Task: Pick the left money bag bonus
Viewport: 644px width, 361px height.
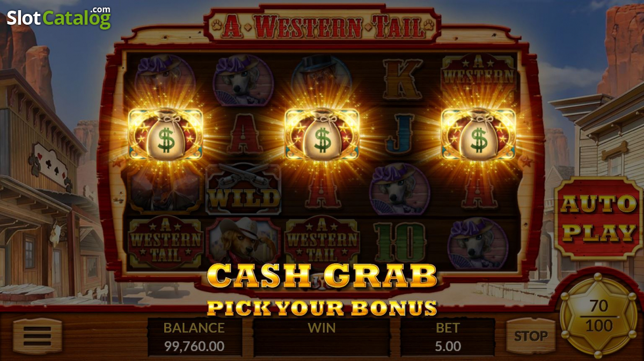Action: [166, 135]
